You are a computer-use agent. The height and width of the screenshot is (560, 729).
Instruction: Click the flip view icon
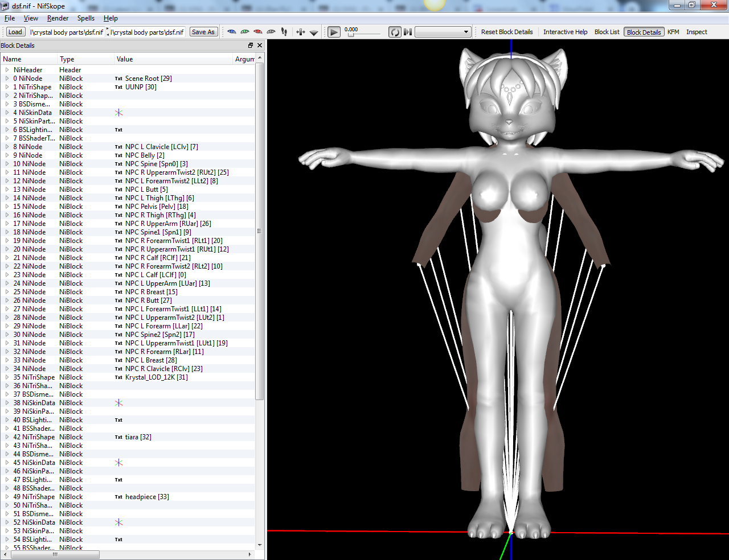(x=301, y=32)
